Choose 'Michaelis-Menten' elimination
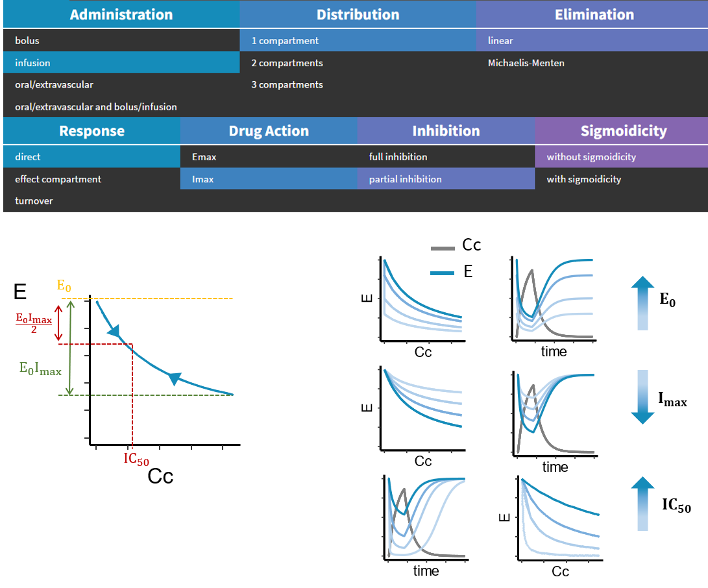This screenshot has height=588, width=708. pyautogui.click(x=526, y=63)
